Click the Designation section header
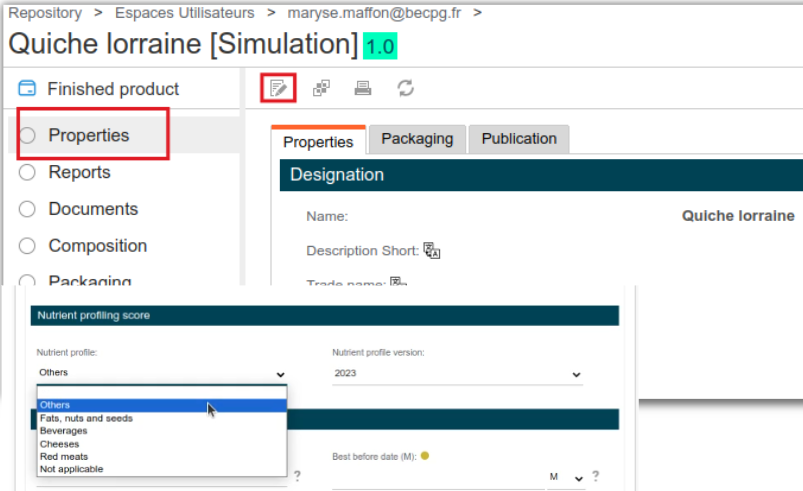Screen dimensions: 803x491 [x=541, y=175]
